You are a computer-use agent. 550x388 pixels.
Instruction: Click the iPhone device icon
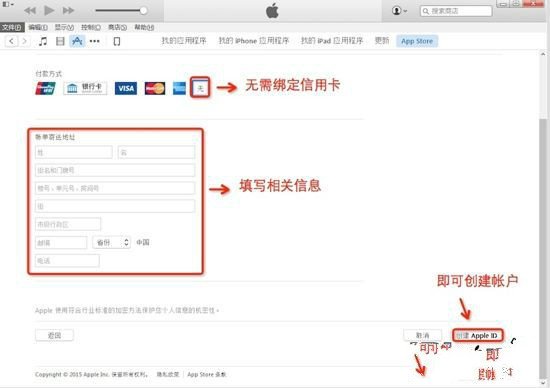tap(117, 41)
